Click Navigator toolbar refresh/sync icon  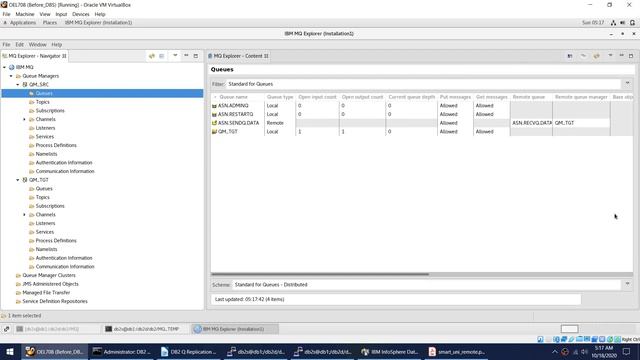[x=152, y=56]
